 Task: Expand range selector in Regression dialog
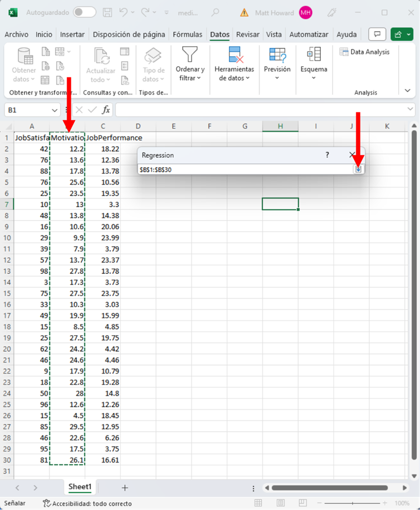[x=359, y=169]
